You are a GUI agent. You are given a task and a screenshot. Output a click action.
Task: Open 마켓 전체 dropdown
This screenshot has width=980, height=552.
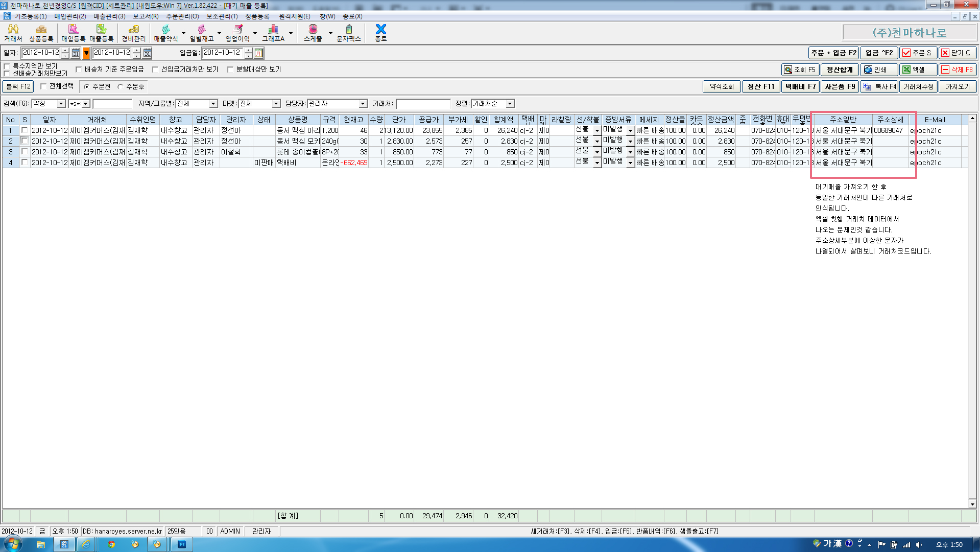276,104
